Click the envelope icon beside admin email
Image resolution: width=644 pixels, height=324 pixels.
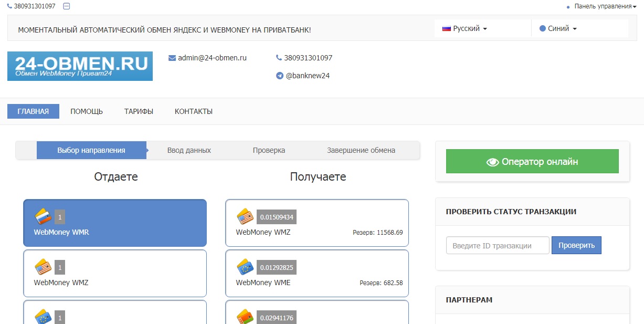click(x=172, y=58)
